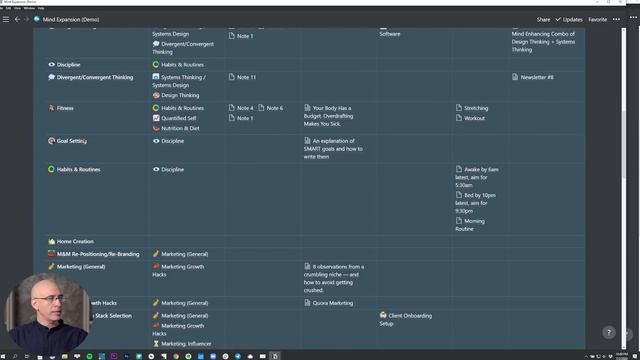
Task: Open the Share menu
Action: pos(543,19)
